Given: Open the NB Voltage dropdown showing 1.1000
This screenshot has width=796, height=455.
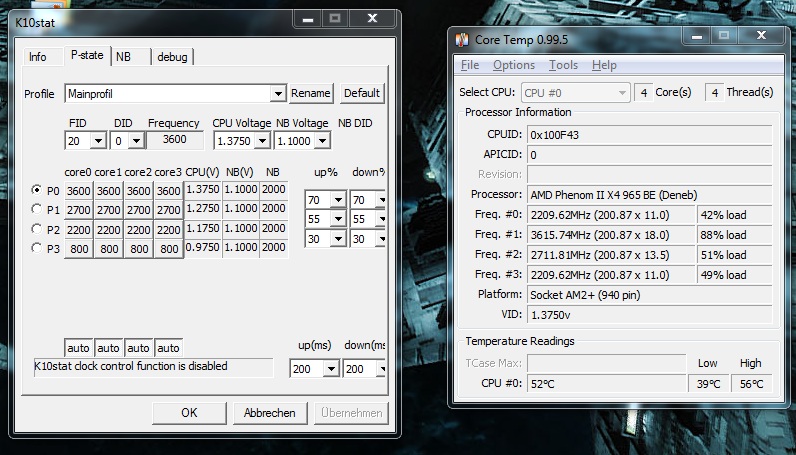Looking at the screenshot, I should click(x=322, y=141).
